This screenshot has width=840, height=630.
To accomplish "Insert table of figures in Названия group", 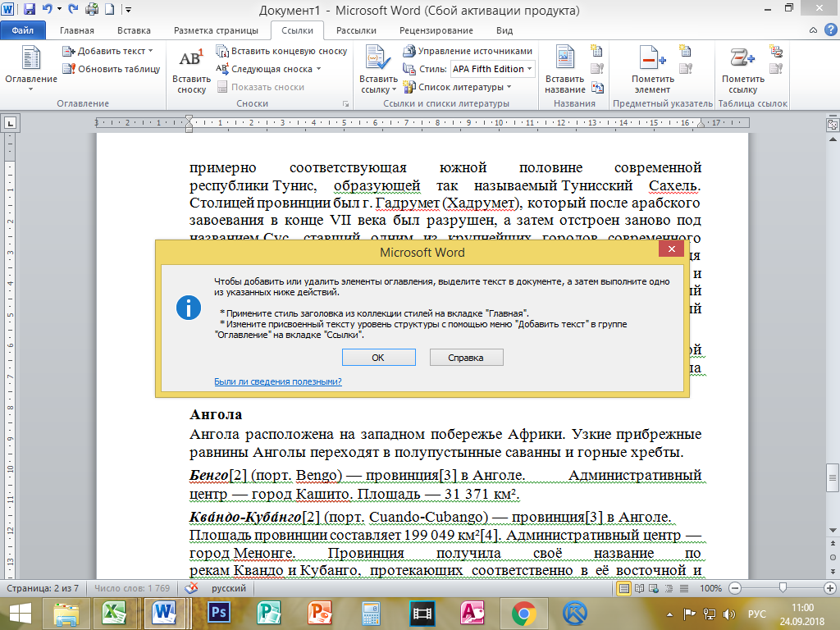I will coord(597,51).
